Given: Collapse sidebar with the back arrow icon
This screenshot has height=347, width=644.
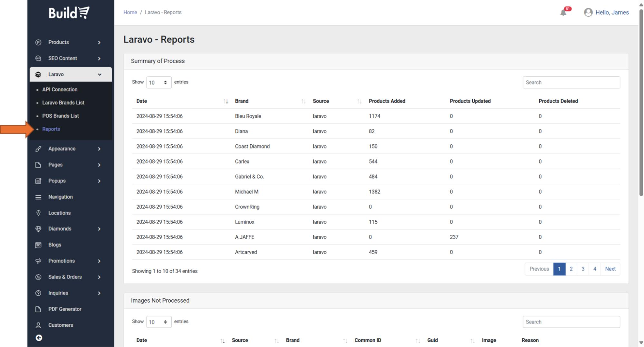Looking at the screenshot, I should (39, 338).
